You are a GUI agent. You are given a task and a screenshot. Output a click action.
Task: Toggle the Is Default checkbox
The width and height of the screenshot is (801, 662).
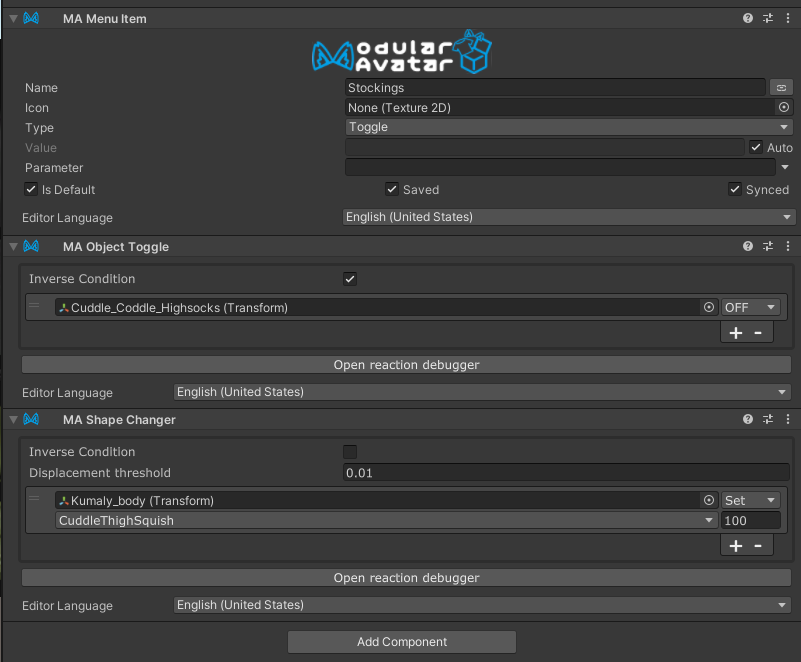tap(31, 189)
